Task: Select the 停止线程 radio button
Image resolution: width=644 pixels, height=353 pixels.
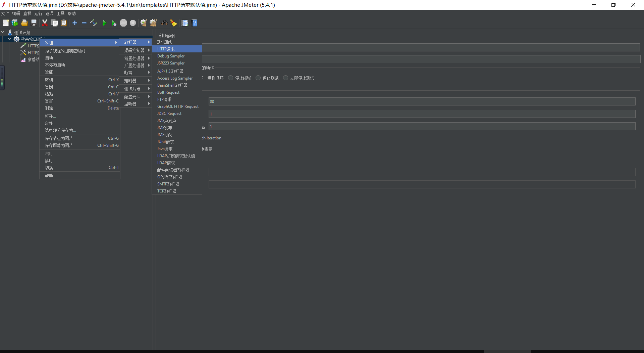Action: click(x=230, y=78)
